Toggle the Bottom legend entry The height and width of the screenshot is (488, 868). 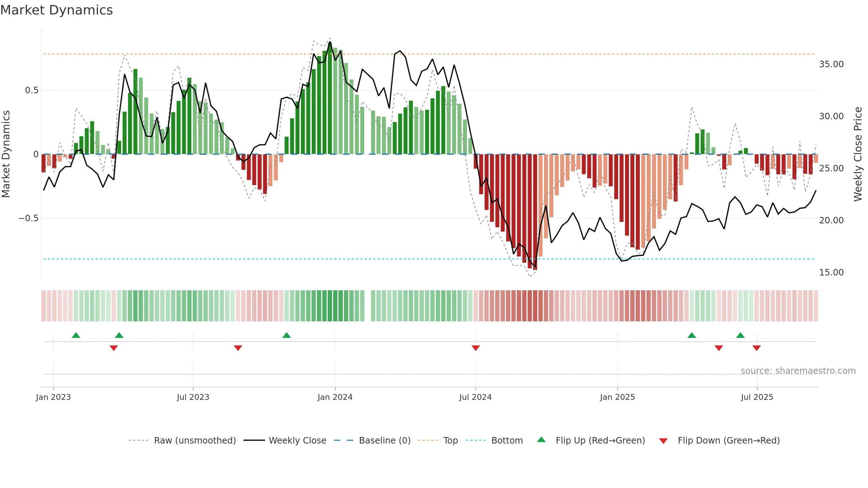coord(494,440)
